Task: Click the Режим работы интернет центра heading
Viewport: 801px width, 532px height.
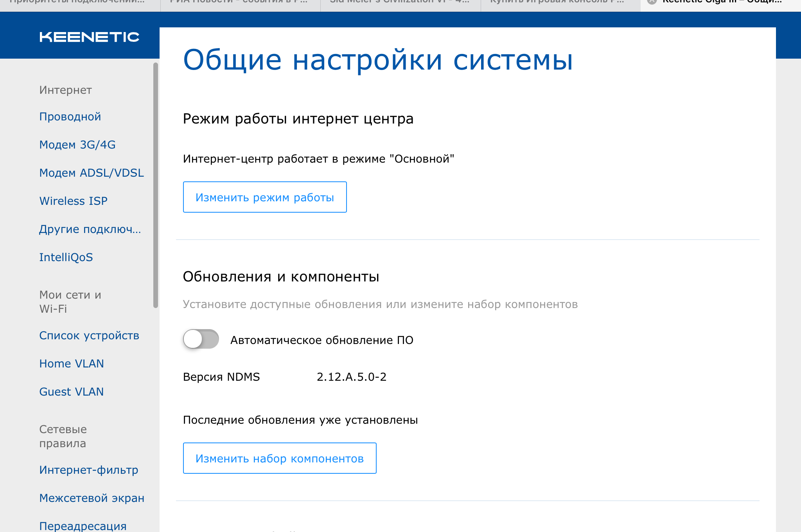Action: [298, 119]
